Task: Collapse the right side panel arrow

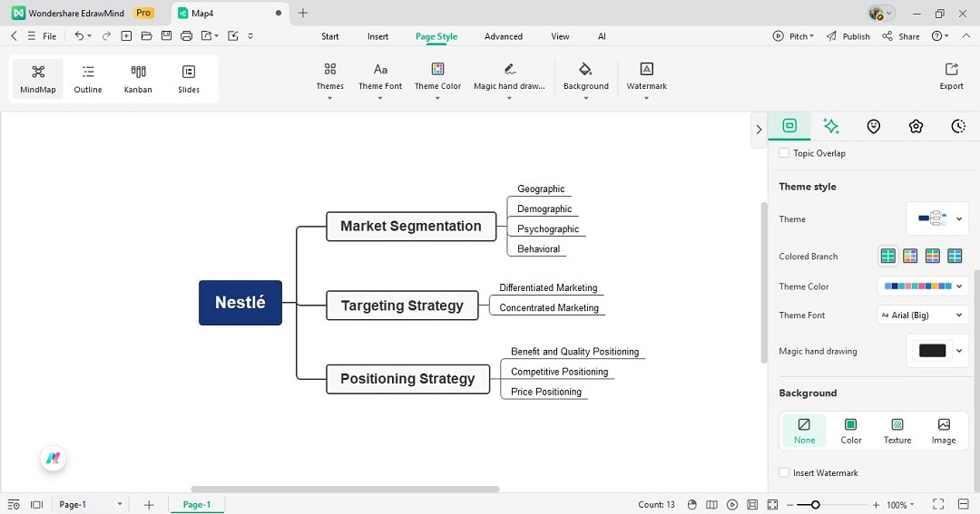Action: pos(759,130)
